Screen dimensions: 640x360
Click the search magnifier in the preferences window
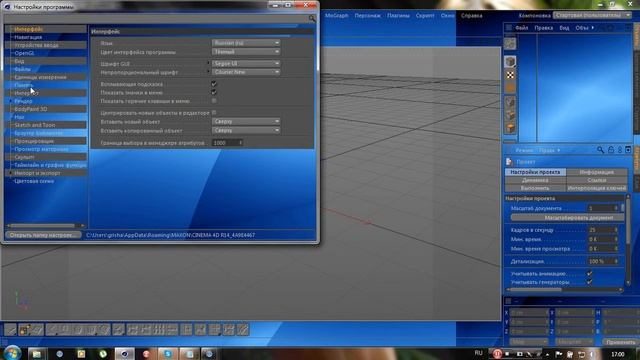coord(312,18)
